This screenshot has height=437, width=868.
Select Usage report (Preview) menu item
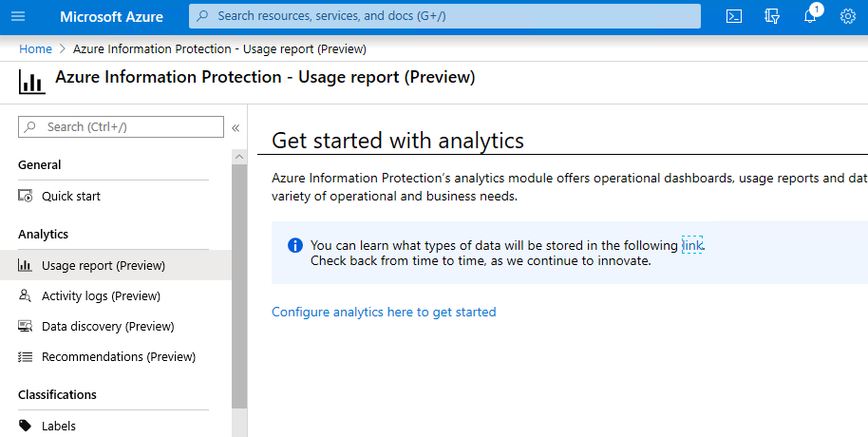(x=115, y=265)
